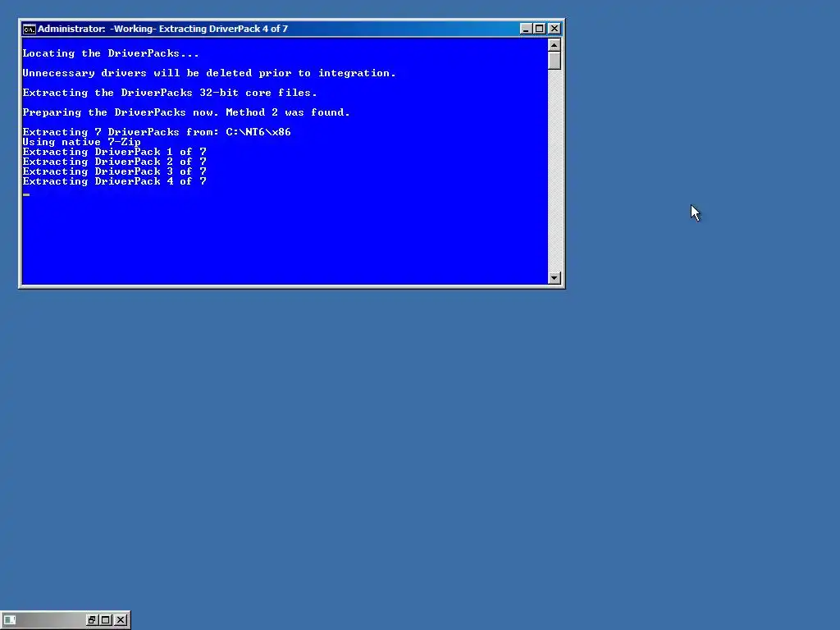Click "Extracting DriverPack 2 of 7" line
The height and width of the screenshot is (630, 840).
point(115,162)
